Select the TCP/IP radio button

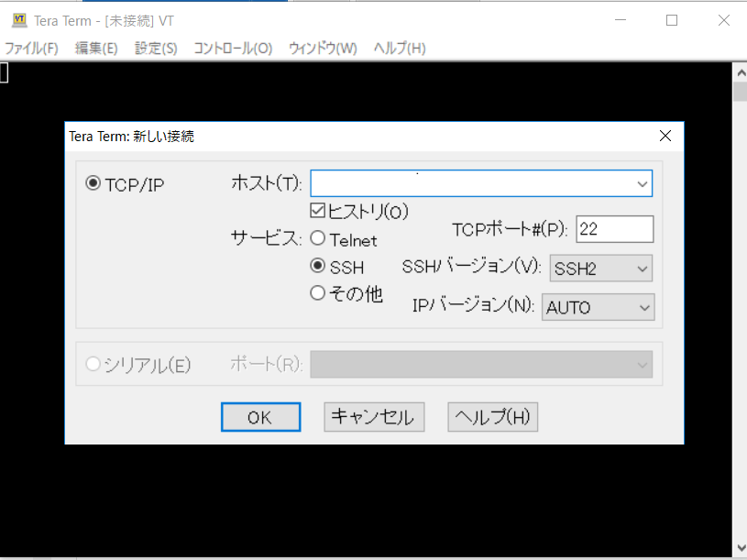93,184
